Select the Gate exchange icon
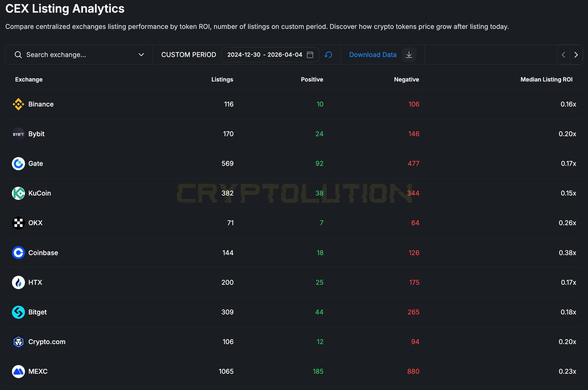 coord(18,163)
